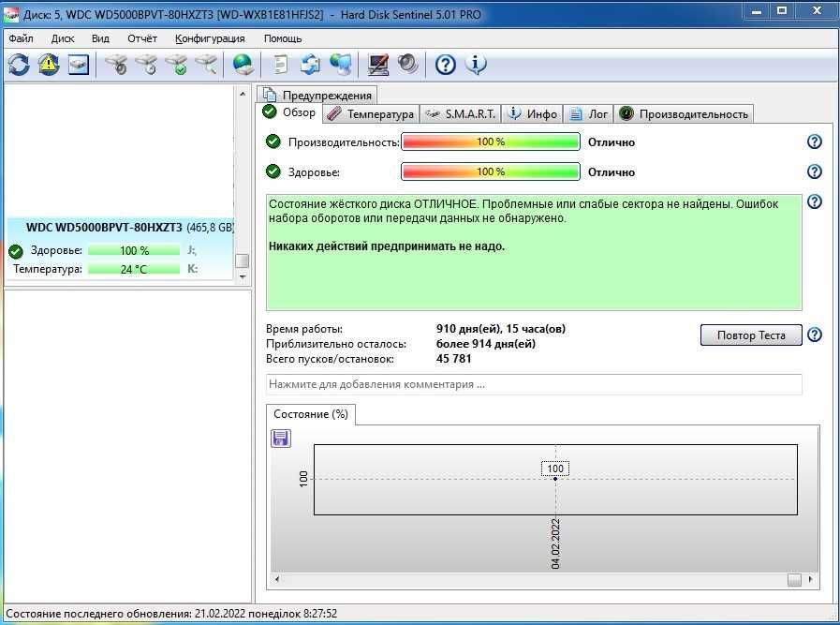The width and height of the screenshot is (840, 625).
Task: Maximize the Hard Disk Sentinel window
Action: point(782,10)
